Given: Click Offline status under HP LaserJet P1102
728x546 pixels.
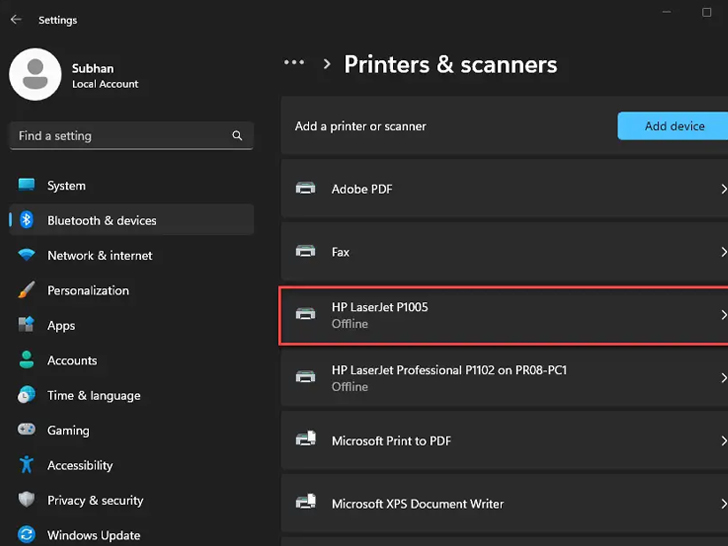Looking at the screenshot, I should [x=350, y=387].
